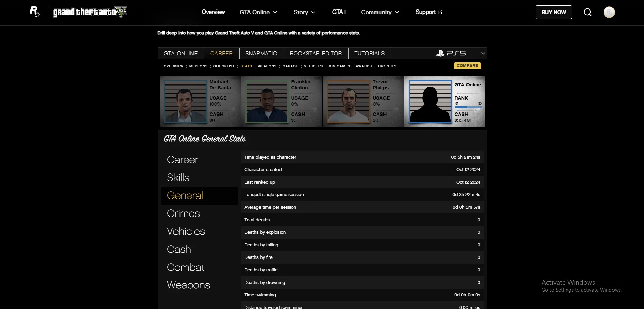Screen dimensions: 644x309
Task: Click the PS5 platform logo
Action: click(x=451, y=53)
